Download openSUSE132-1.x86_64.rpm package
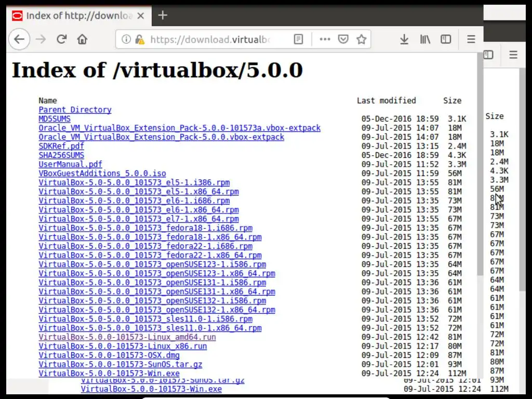Viewport: 532px width, 399px height. coord(157,310)
